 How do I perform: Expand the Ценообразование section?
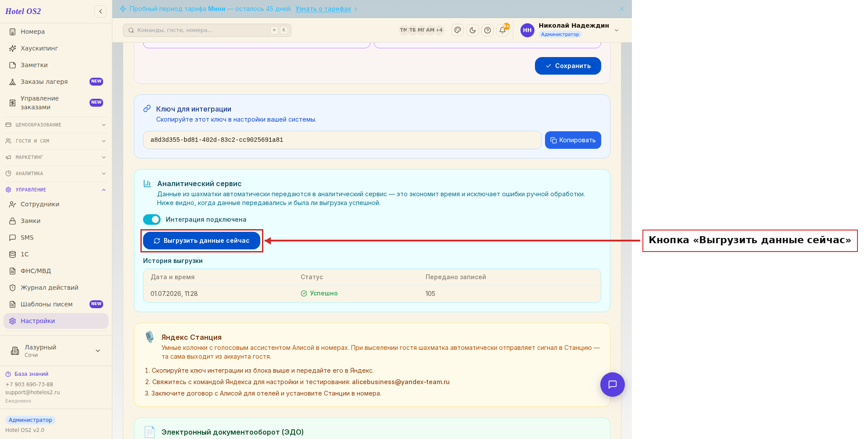56,125
